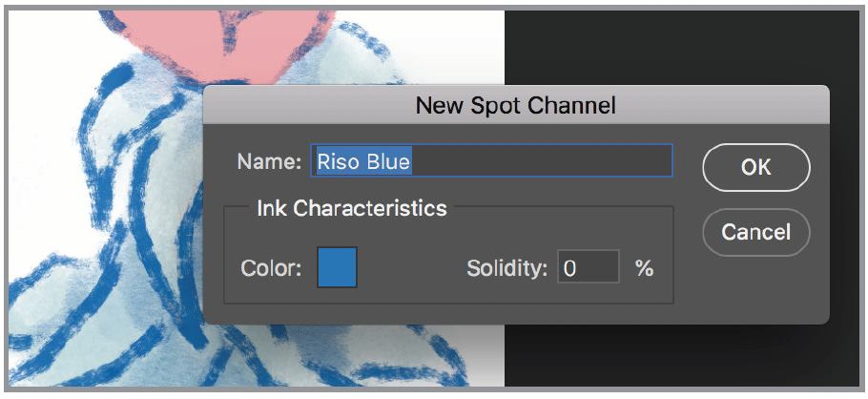
Task: Click the "New Spot Channel" title bar
Action: (515, 105)
